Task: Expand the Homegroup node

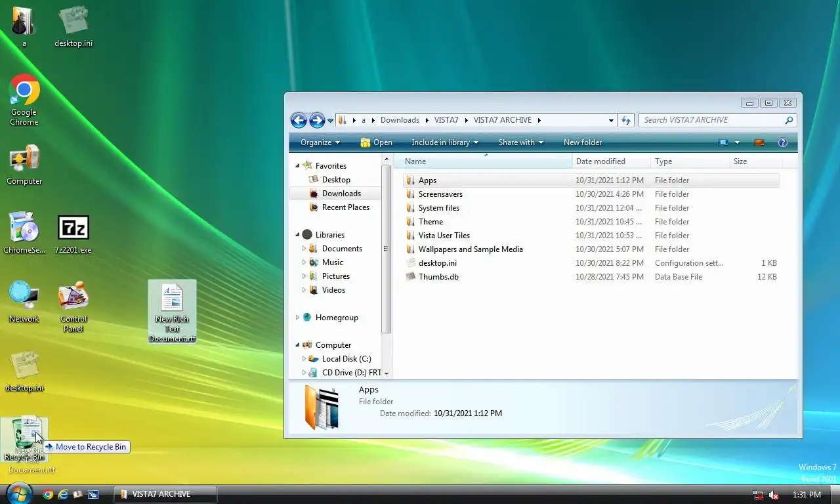Action: click(297, 318)
